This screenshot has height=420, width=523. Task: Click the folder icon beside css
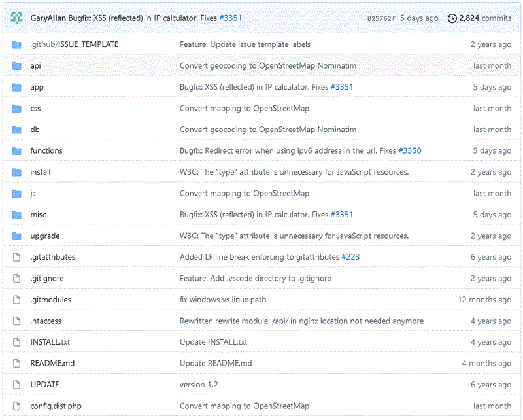(17, 109)
